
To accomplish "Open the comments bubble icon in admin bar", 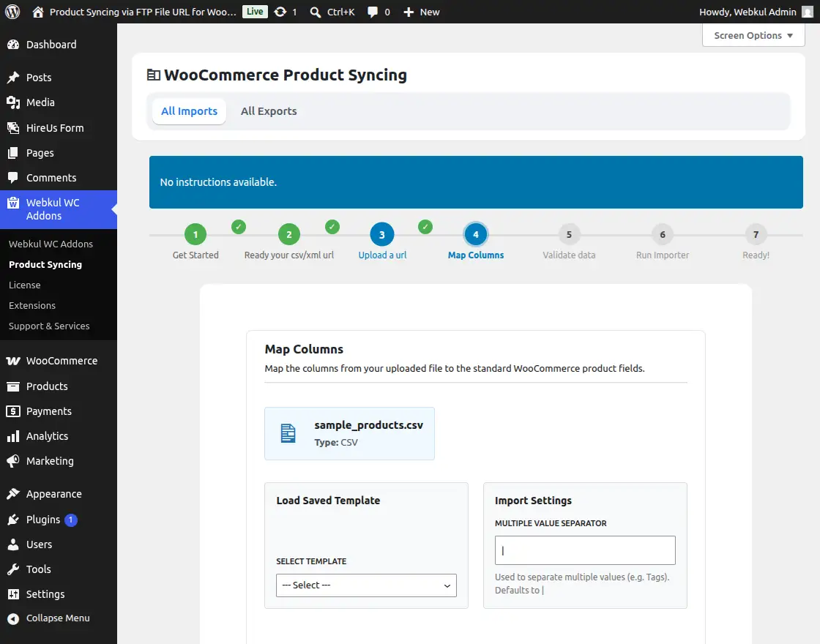I will tap(373, 12).
